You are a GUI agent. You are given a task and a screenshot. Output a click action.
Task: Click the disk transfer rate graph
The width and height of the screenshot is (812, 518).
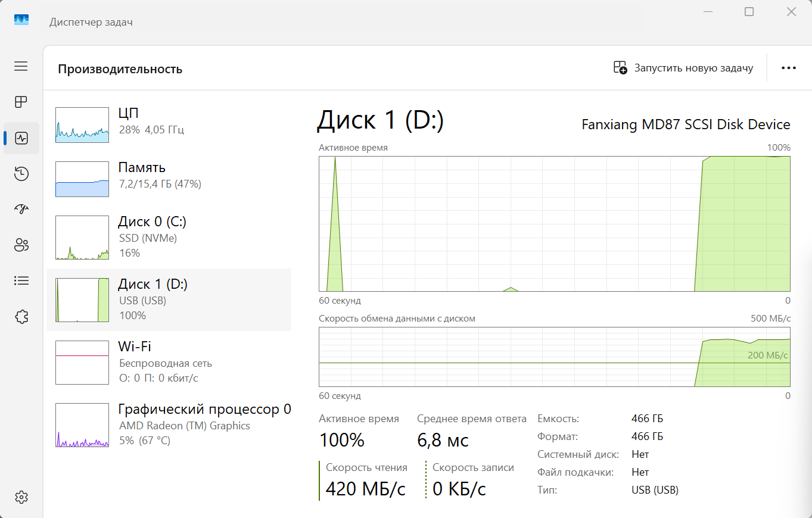(554, 357)
